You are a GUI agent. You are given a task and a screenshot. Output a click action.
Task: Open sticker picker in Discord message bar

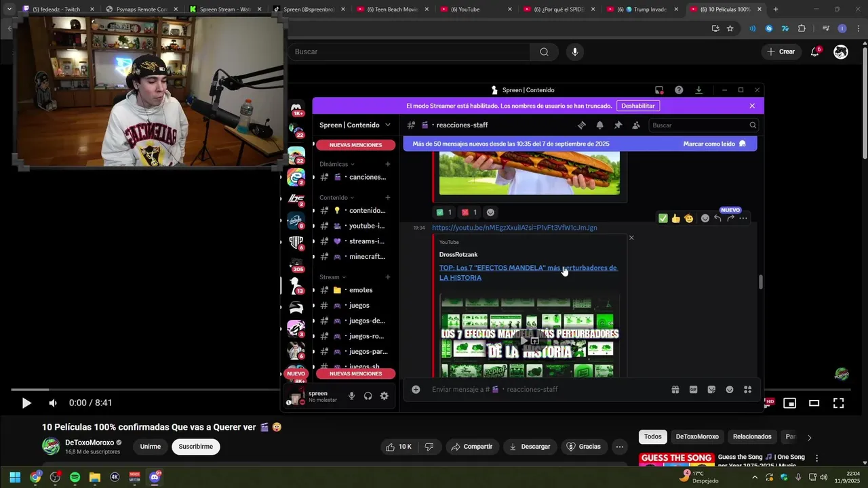pos(711,389)
